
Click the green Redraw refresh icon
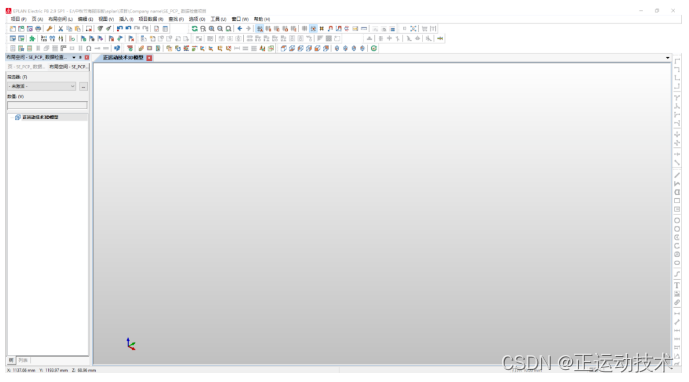[x=195, y=29]
